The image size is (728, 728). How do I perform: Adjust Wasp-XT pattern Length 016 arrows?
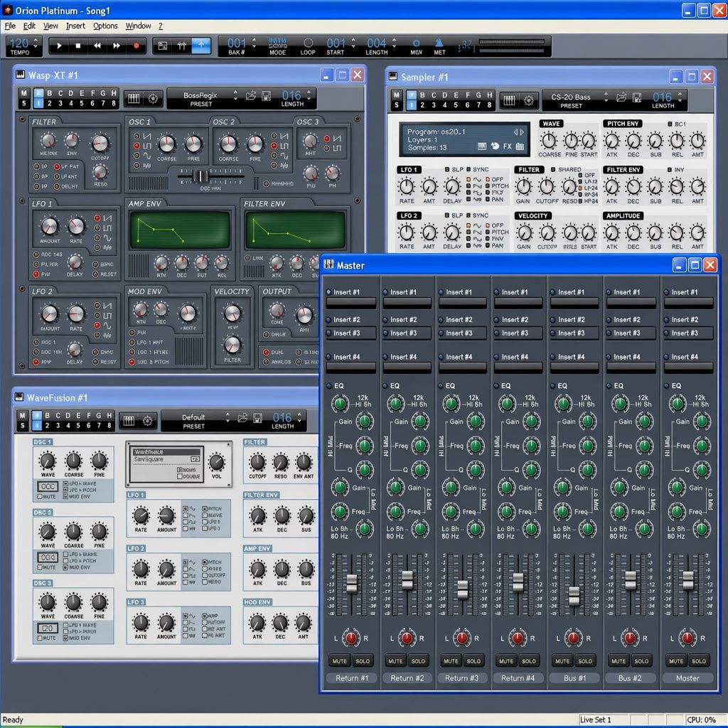coord(309,95)
